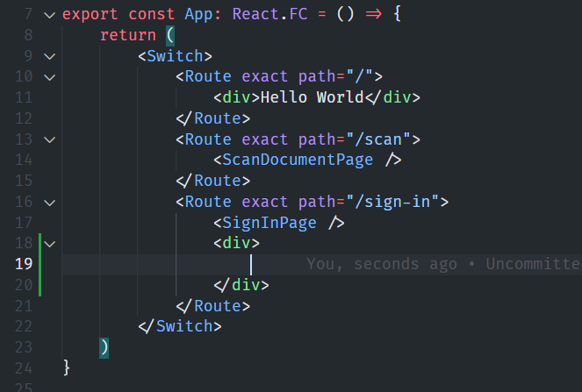Image resolution: width=582 pixels, height=392 pixels.
Task: Click the "React" type name
Action: (x=255, y=14)
